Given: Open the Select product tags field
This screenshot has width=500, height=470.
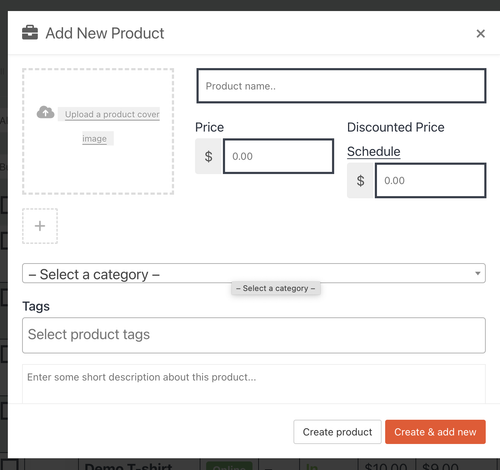Looking at the screenshot, I should (x=254, y=335).
